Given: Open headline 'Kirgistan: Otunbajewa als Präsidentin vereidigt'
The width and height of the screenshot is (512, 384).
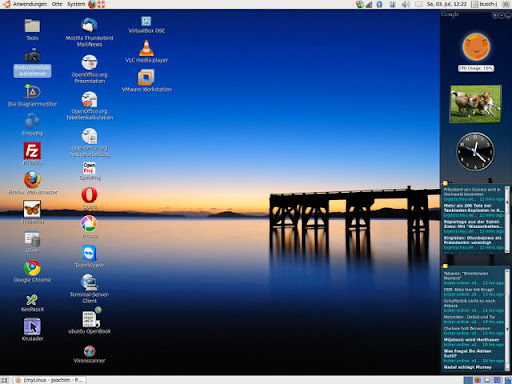Looking at the screenshot, I should coord(472,240).
